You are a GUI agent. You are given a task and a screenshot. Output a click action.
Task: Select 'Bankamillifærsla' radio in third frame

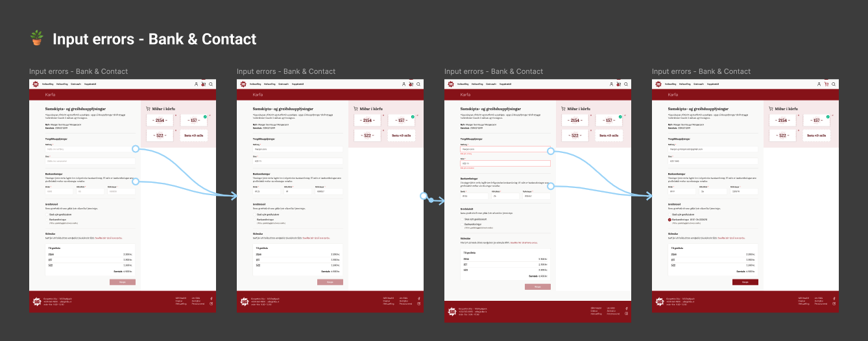(462, 226)
